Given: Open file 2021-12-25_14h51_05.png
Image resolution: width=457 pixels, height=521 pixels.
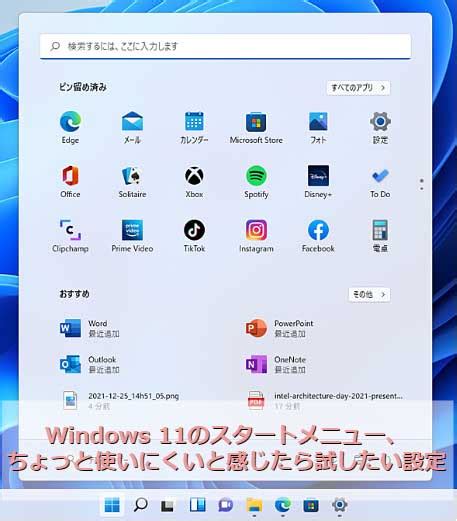Looking at the screenshot, I should click(121, 400).
